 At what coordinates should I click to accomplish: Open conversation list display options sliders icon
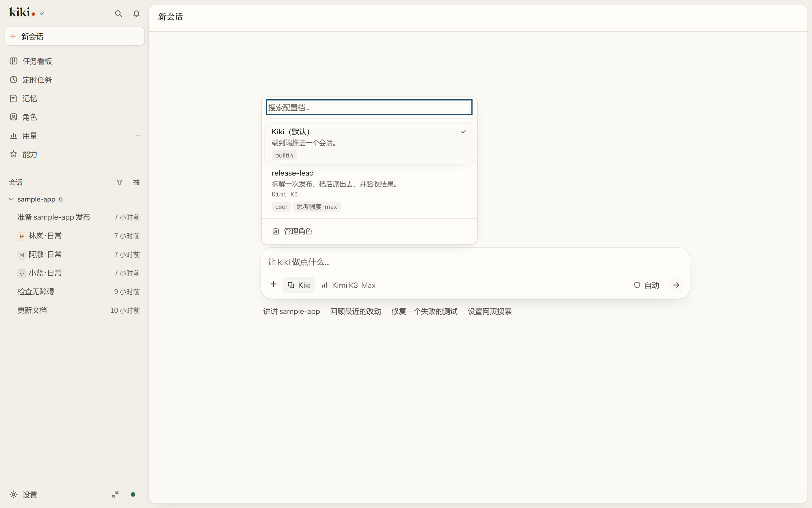[136, 182]
